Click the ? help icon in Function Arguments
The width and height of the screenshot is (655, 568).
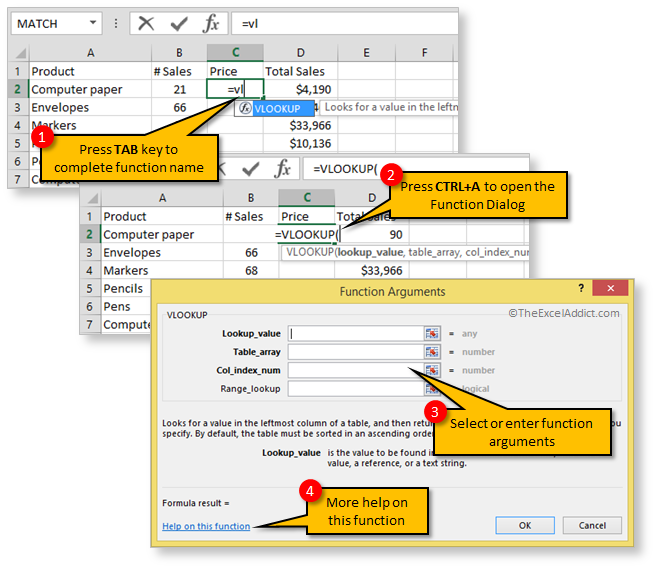pos(581,288)
